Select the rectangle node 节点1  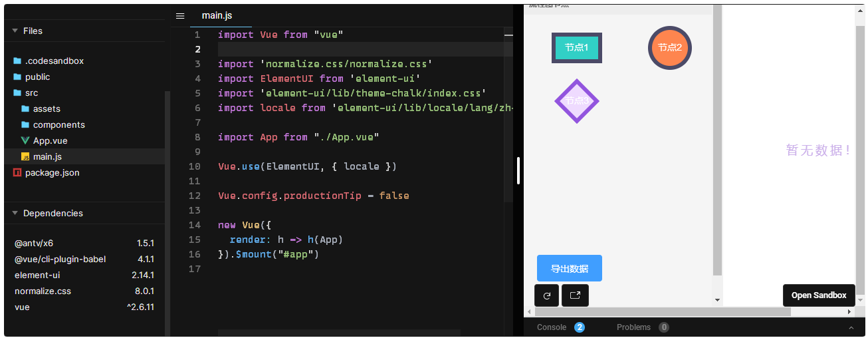(577, 48)
